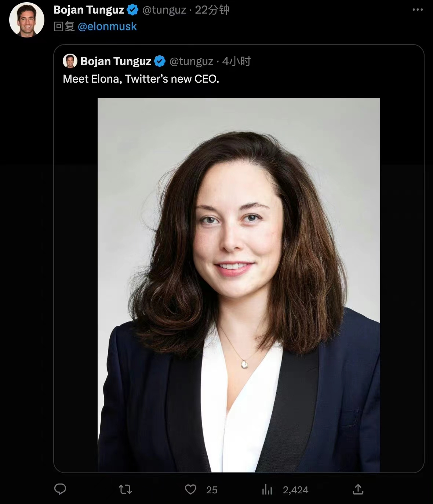Screen dimensions: 433x504
Task: Open the views analytics bar chart icon
Action: click(x=267, y=489)
